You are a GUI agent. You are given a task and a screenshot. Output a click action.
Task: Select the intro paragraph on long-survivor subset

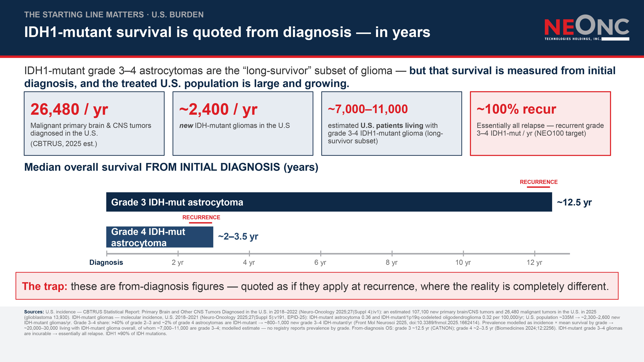(x=320, y=77)
